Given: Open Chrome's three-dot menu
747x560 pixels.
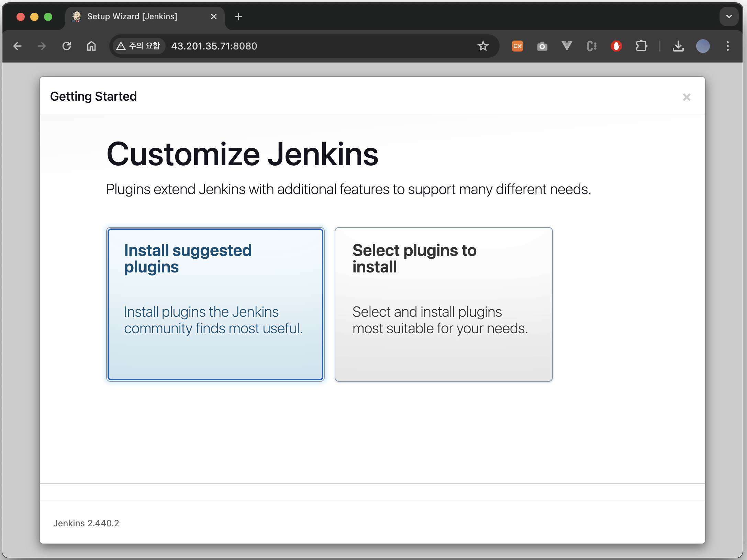Looking at the screenshot, I should [727, 46].
